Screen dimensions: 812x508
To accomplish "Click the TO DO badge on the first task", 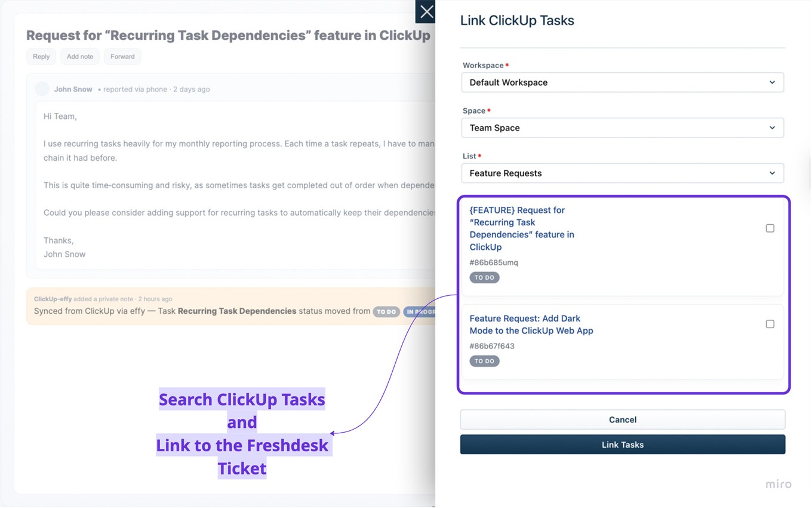I will click(484, 277).
